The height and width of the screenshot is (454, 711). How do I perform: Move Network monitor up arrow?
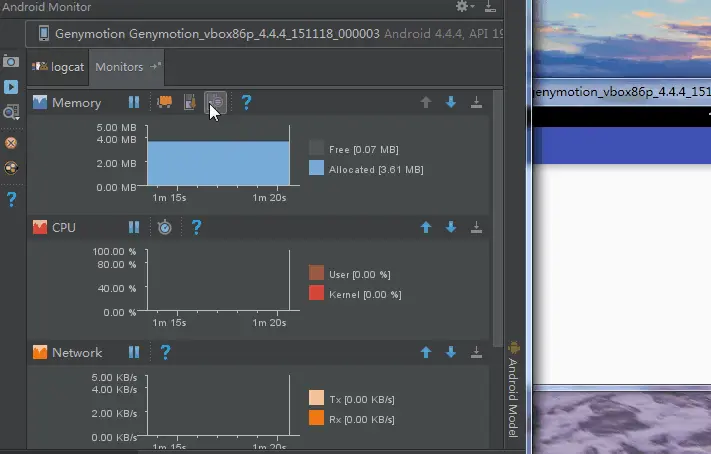pos(426,352)
